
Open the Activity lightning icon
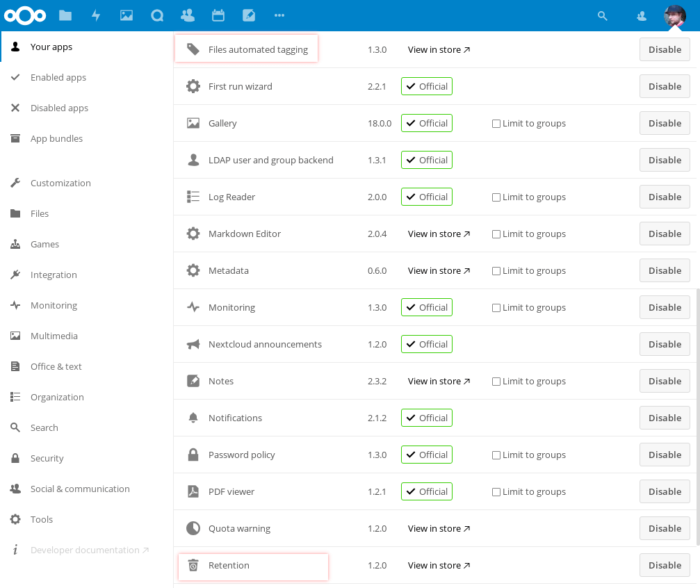coord(96,15)
